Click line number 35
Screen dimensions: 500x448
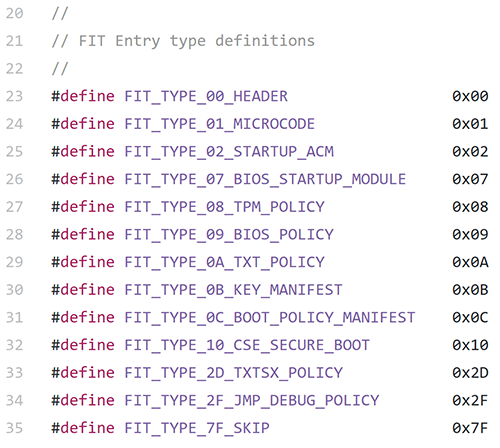(x=14, y=428)
